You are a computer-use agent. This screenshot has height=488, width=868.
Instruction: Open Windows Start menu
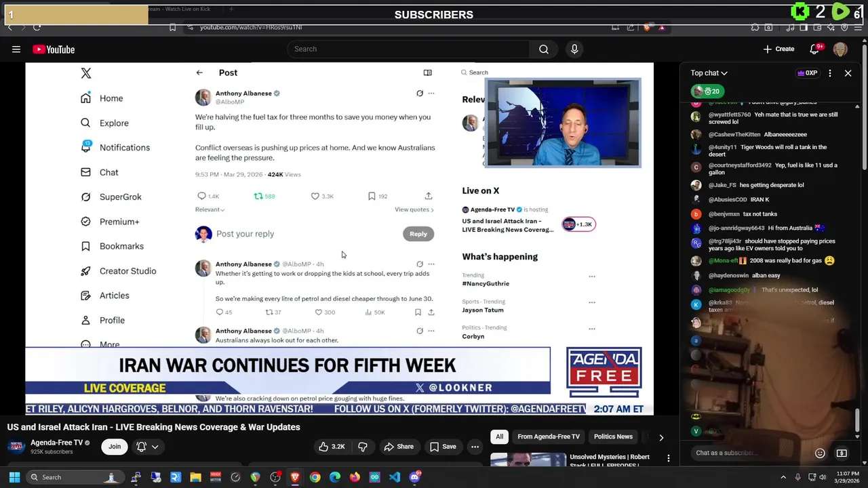click(14, 477)
